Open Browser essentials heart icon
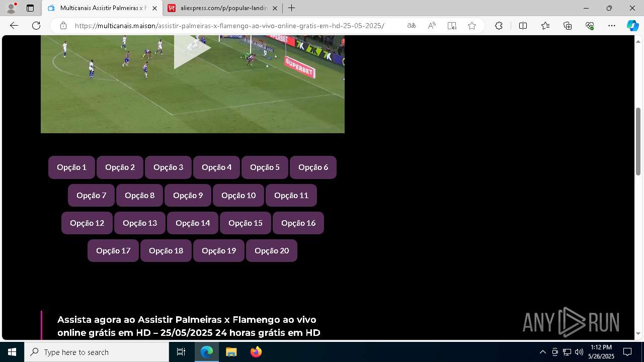This screenshot has height=362, width=644. (590, 26)
